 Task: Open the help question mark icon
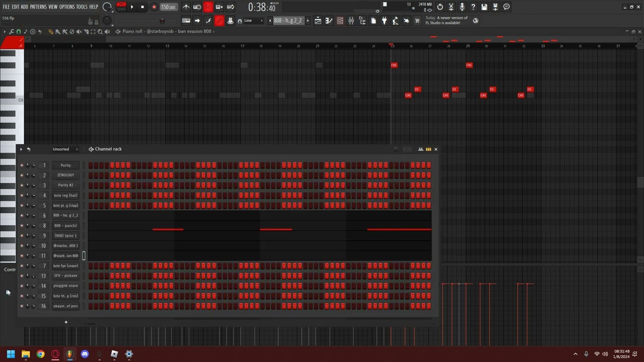pos(473,7)
